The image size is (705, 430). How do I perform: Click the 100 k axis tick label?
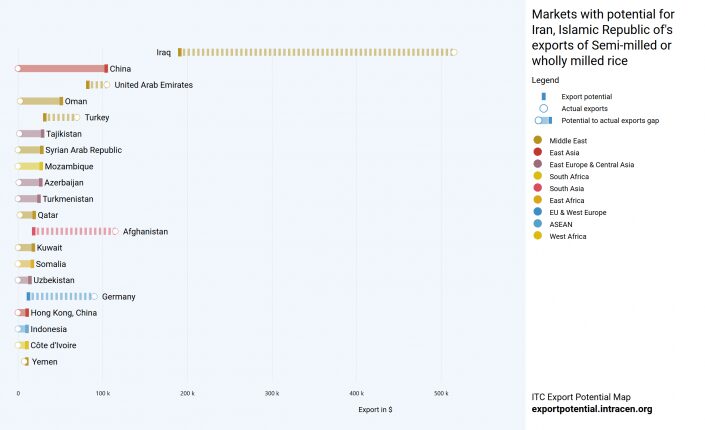coord(103,393)
